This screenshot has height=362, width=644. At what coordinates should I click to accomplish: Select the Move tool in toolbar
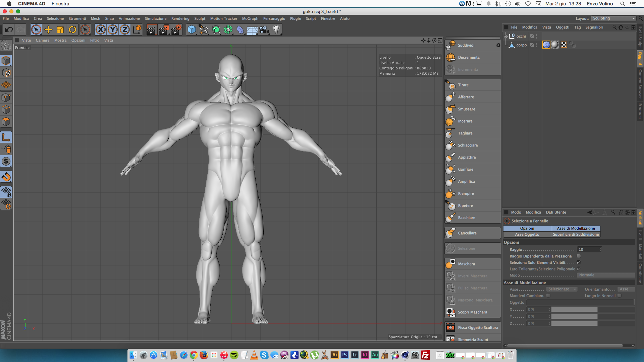coord(48,30)
